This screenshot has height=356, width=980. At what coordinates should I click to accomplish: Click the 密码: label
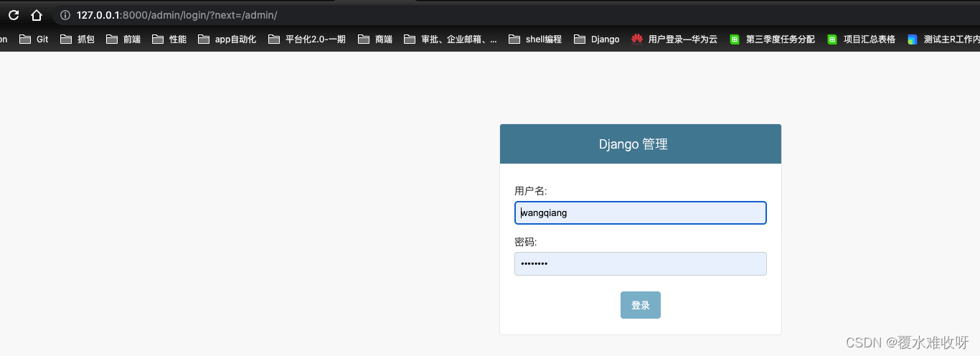click(x=526, y=242)
